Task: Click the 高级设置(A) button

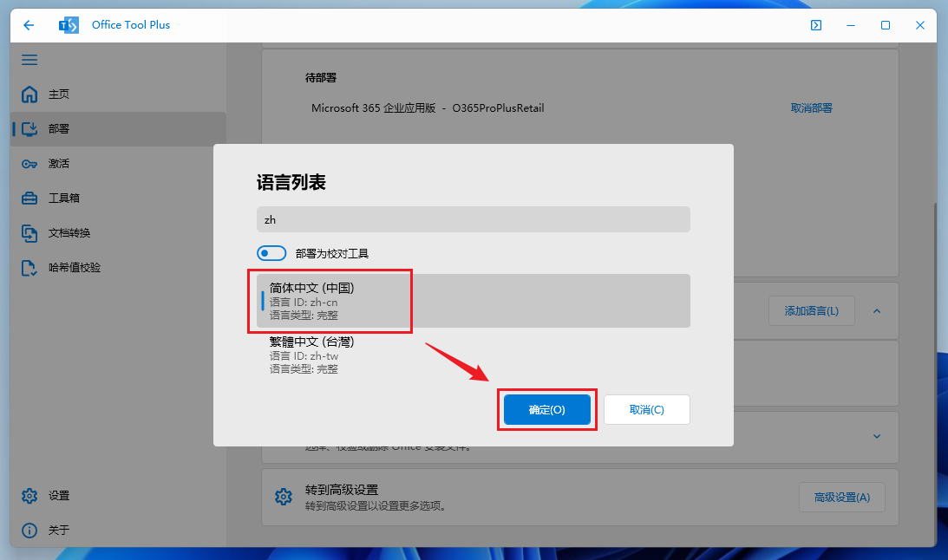Action: tap(842, 498)
